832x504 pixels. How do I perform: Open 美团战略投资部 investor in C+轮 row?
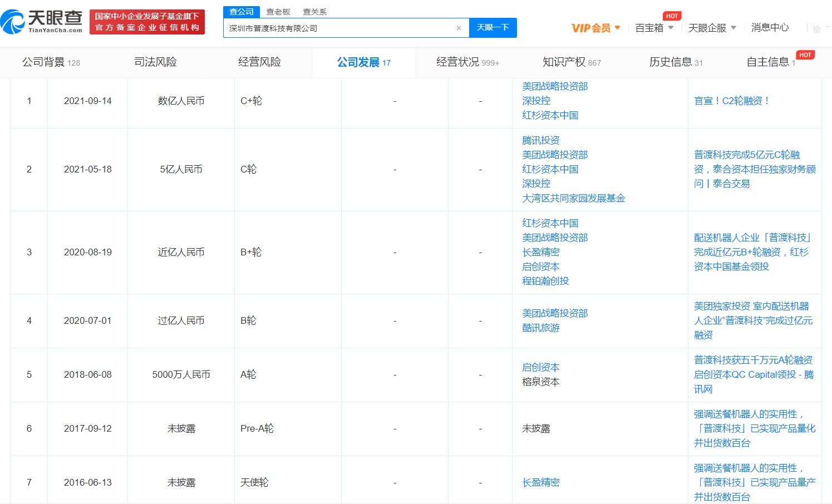(555, 86)
